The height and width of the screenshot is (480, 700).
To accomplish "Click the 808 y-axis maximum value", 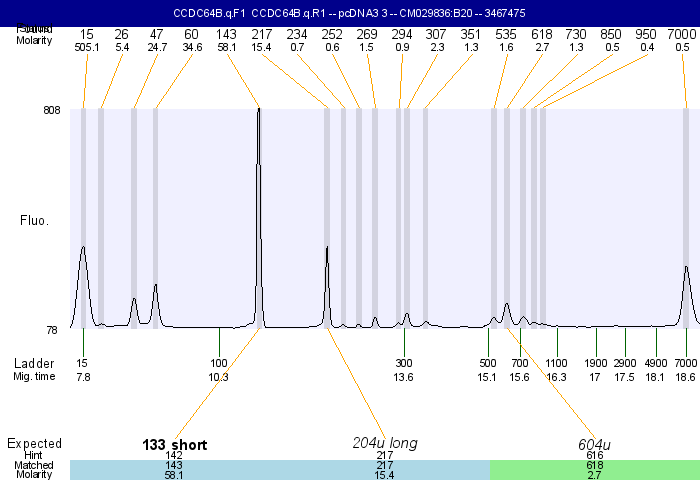I will 52,110.
